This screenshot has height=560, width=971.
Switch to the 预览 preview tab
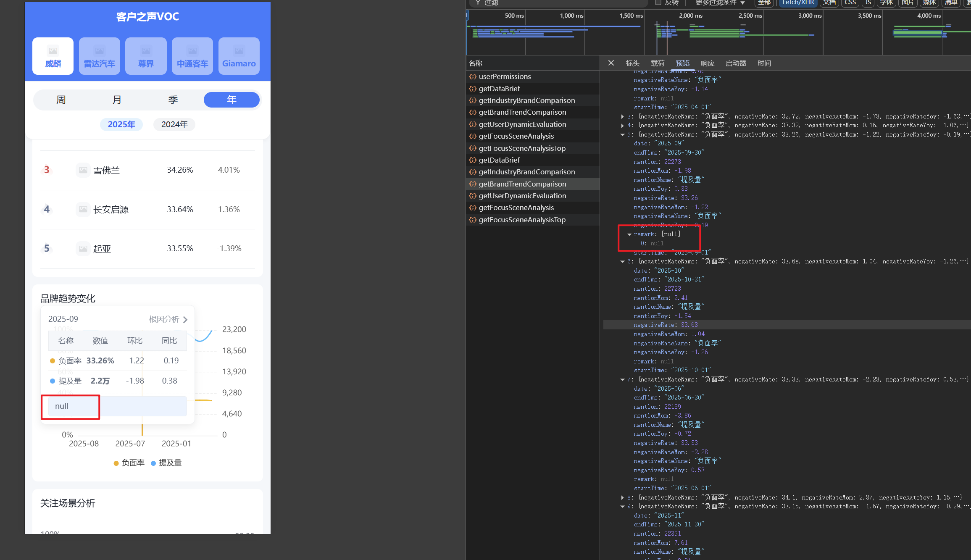tap(682, 63)
